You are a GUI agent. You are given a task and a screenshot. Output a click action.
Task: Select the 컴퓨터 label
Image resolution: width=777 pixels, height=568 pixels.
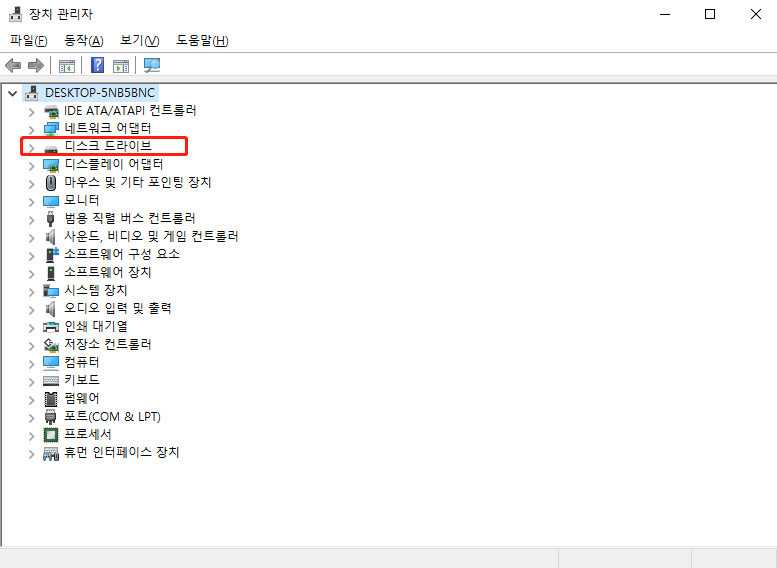[x=82, y=362]
